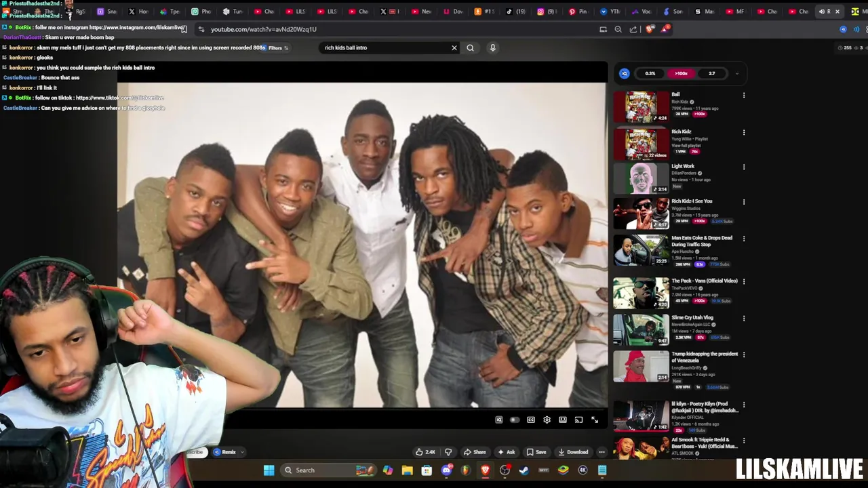Bookmark this page with the bookmark icon
868x488 pixels.
(184, 29)
